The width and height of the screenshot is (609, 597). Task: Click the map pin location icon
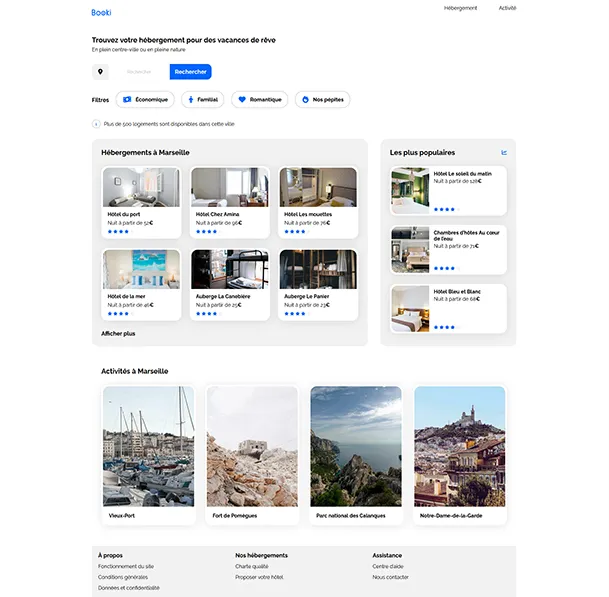100,71
